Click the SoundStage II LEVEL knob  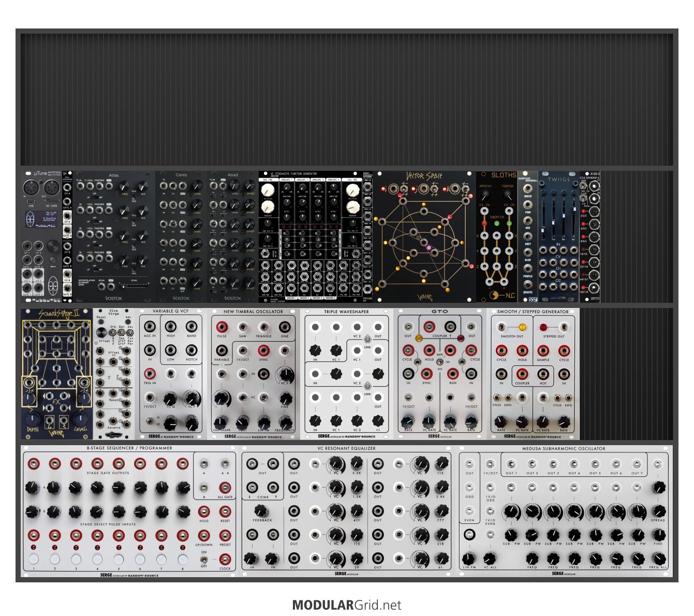(80, 420)
